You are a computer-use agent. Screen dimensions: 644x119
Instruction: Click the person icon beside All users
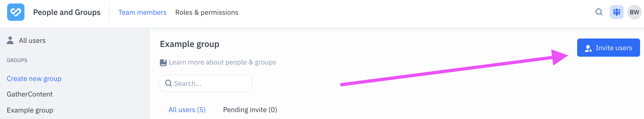point(10,40)
